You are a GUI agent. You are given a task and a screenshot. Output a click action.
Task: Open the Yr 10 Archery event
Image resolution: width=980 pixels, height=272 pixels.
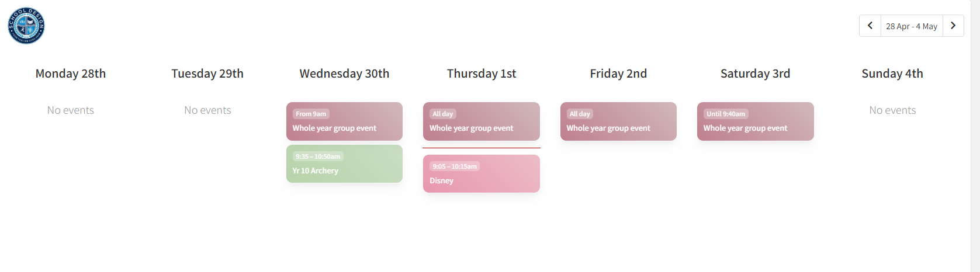click(344, 164)
